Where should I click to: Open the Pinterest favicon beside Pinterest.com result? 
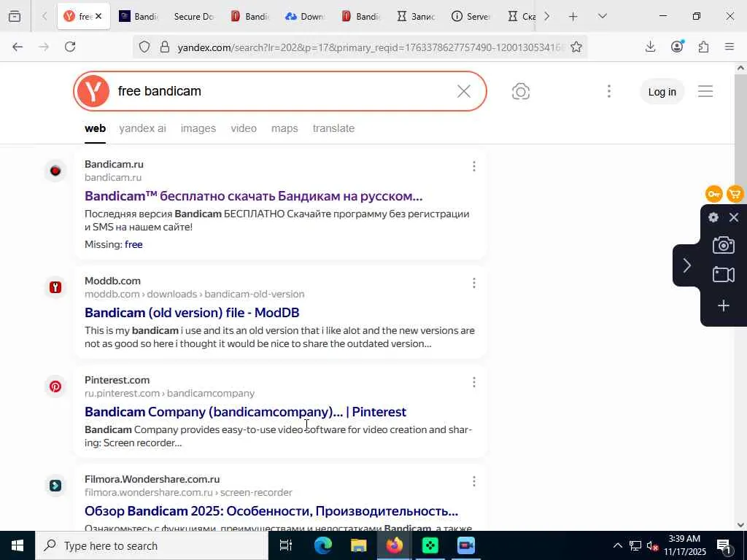tap(55, 386)
